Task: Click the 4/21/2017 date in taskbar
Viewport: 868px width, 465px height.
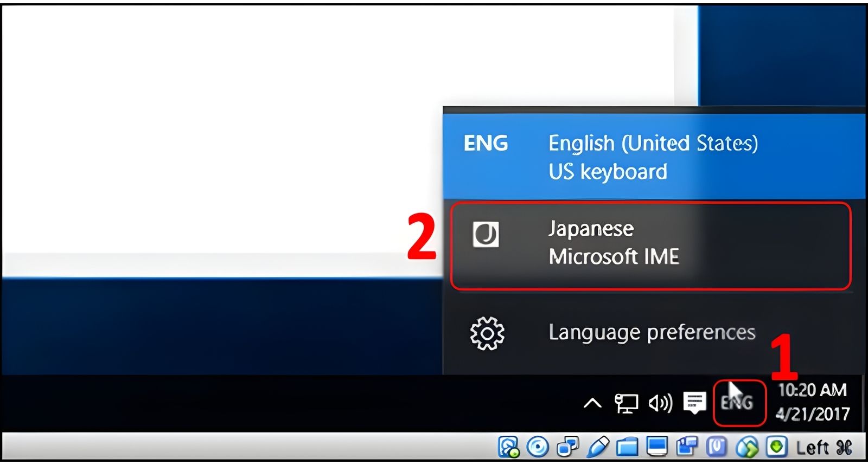Action: [x=812, y=414]
